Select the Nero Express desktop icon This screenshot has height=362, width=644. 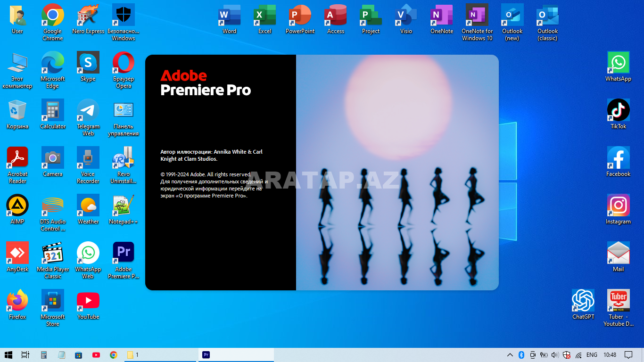click(88, 19)
